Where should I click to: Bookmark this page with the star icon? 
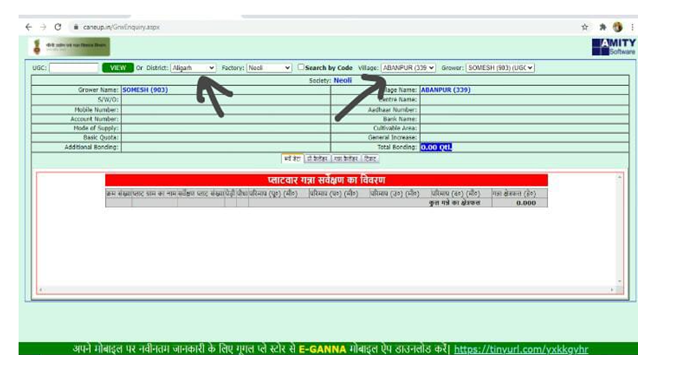click(584, 27)
